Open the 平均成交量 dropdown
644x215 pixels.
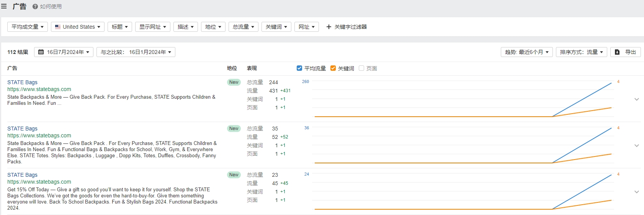coord(28,27)
